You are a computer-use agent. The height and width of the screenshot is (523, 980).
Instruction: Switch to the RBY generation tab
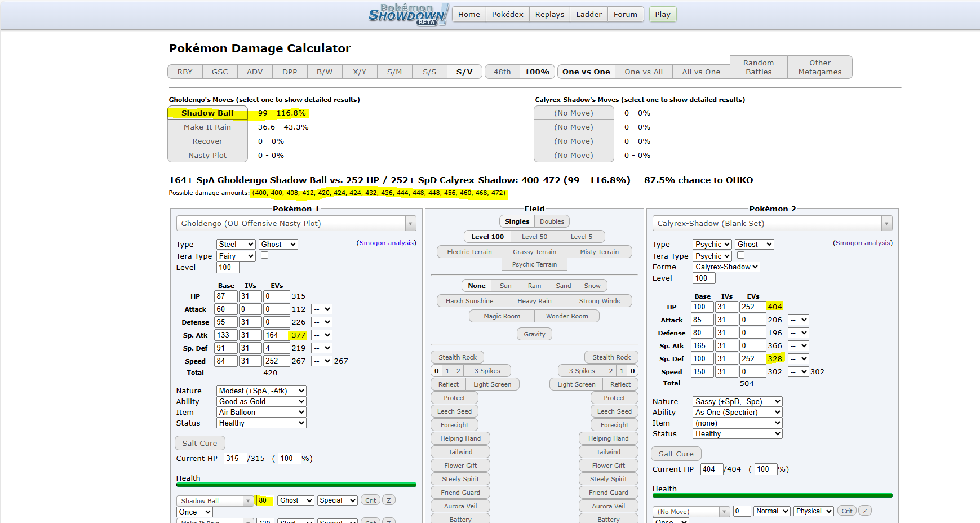tap(185, 72)
